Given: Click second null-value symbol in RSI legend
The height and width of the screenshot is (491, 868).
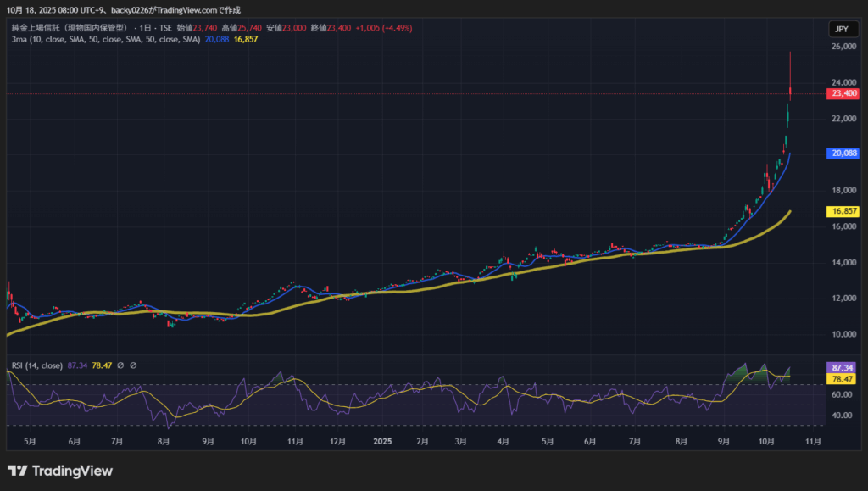Looking at the screenshot, I should (x=133, y=365).
